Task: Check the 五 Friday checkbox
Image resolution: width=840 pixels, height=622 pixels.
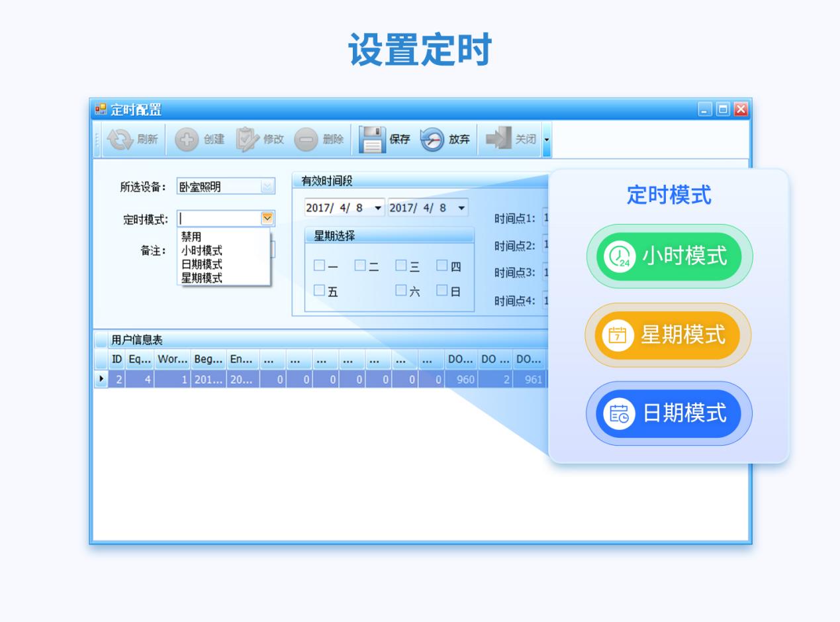Action: 320,290
